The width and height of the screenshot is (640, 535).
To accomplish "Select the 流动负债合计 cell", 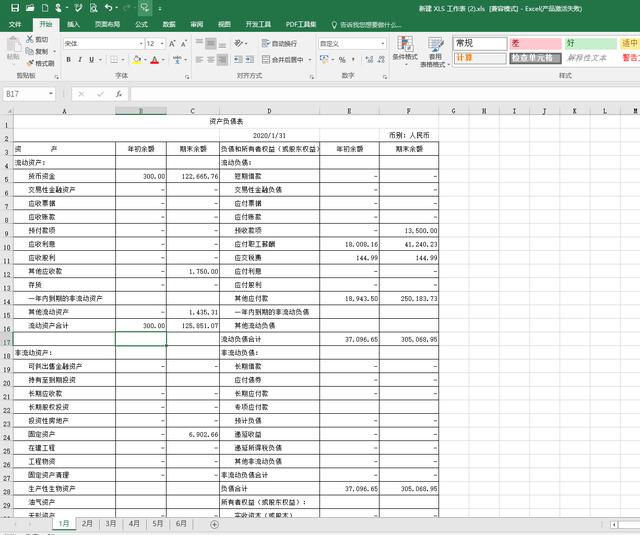I will pos(269,339).
